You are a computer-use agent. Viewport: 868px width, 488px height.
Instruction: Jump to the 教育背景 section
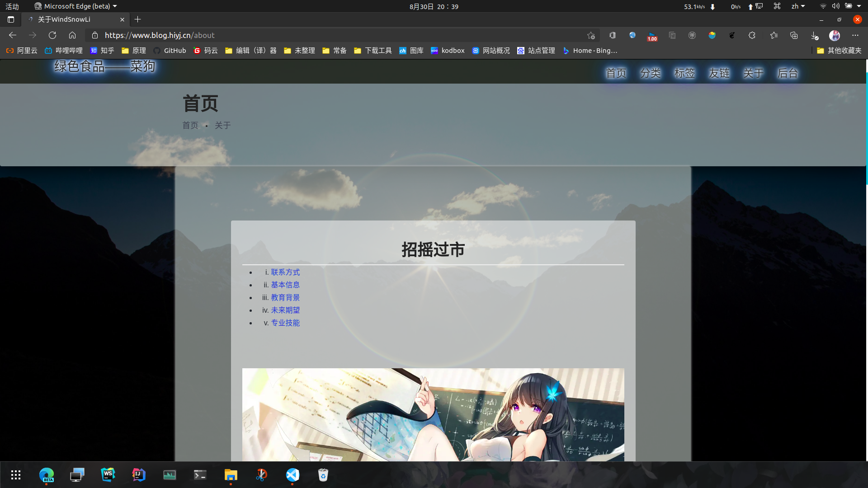click(285, 297)
